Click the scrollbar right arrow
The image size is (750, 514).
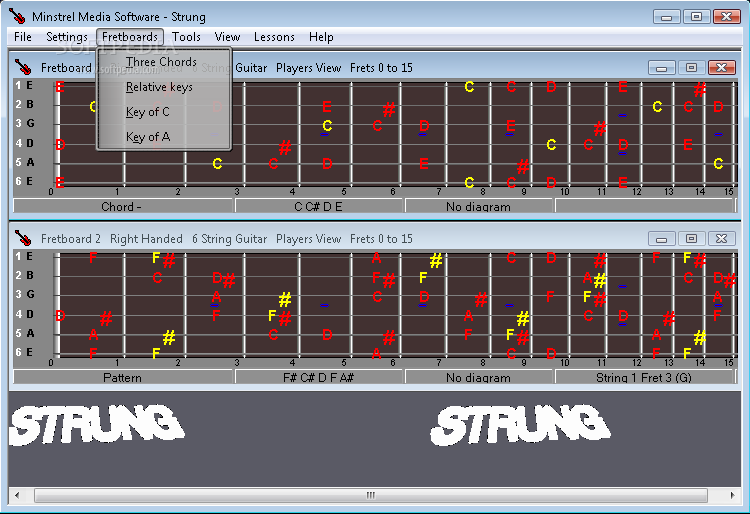[732, 495]
